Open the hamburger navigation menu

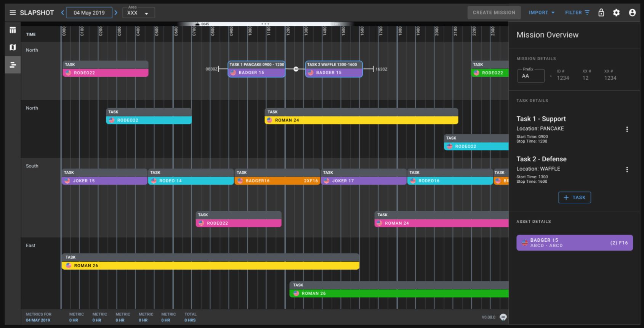[x=13, y=13]
